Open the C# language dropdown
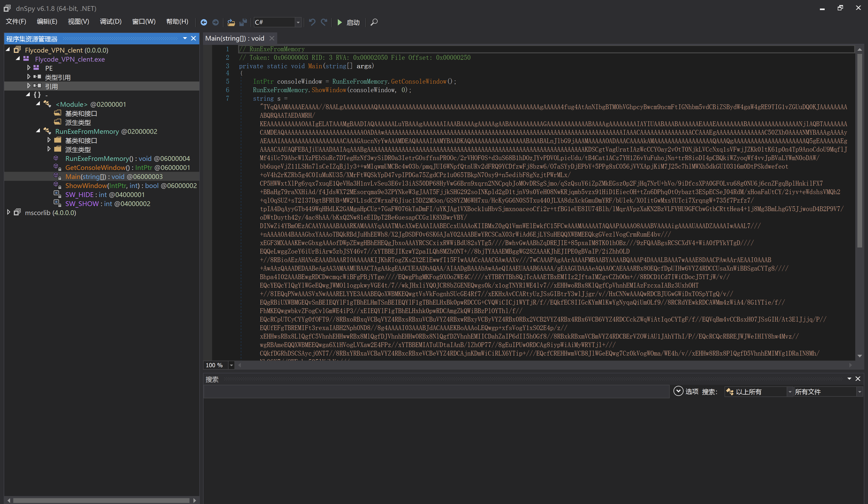868x504 pixels. (298, 22)
